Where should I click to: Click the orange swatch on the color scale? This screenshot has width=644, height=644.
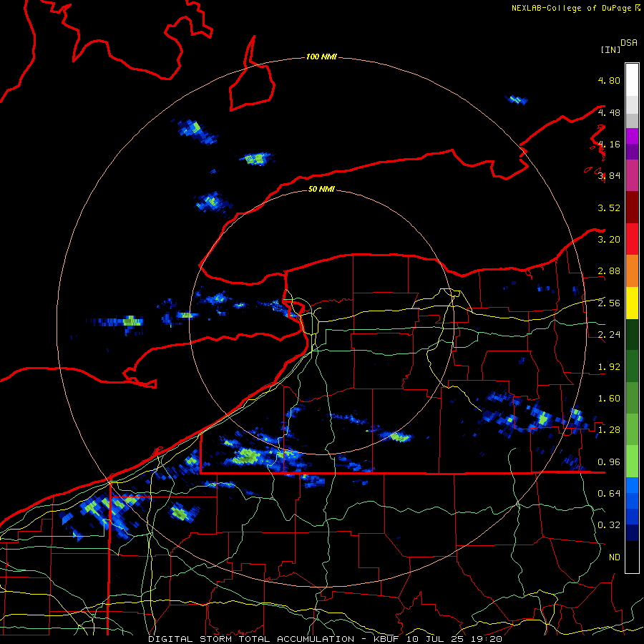pos(632,270)
